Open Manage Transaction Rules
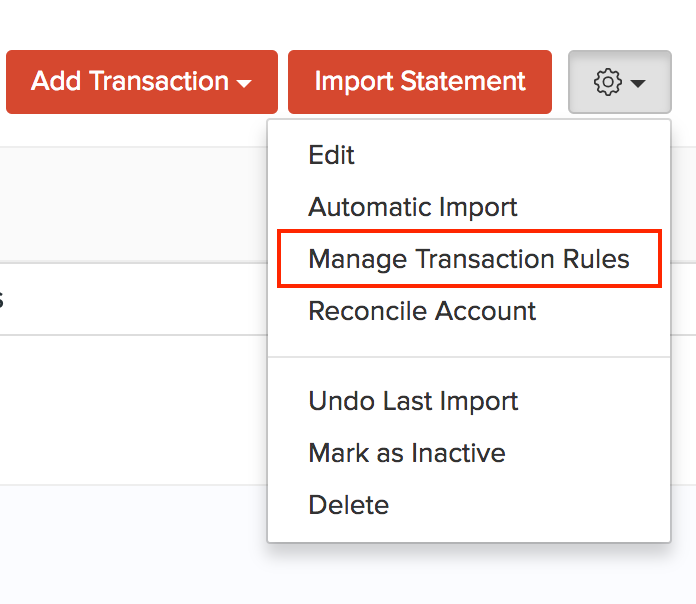The image size is (696, 604). 468,259
